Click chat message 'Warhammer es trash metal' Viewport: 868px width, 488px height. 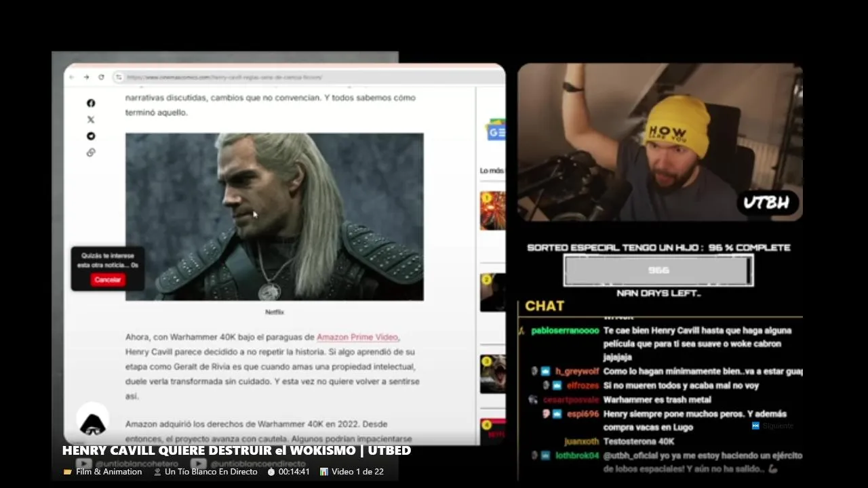tap(657, 400)
